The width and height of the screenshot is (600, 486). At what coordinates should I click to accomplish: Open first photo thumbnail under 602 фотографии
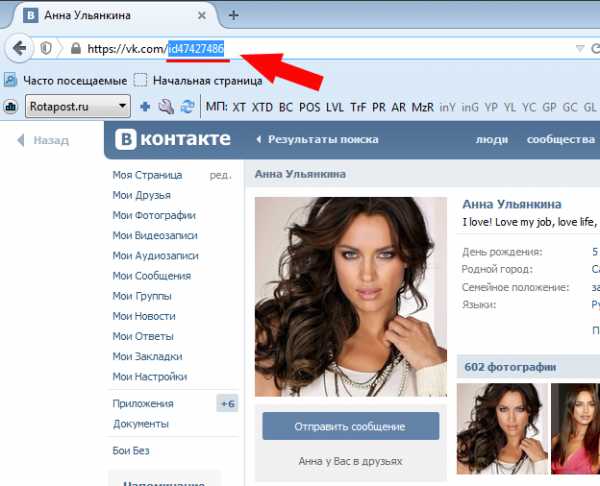pyautogui.click(x=502, y=429)
